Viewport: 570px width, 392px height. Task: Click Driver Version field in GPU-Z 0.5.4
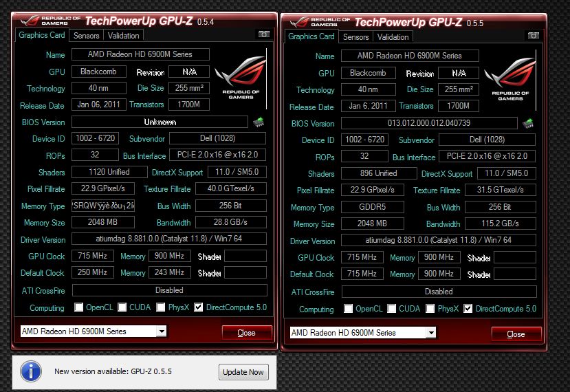pos(169,239)
